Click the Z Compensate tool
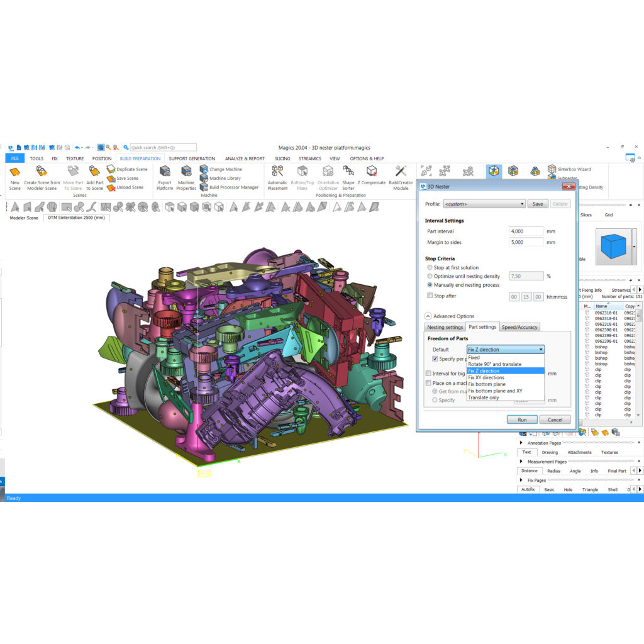Image resolution: width=644 pixels, height=644 pixels. [372, 175]
